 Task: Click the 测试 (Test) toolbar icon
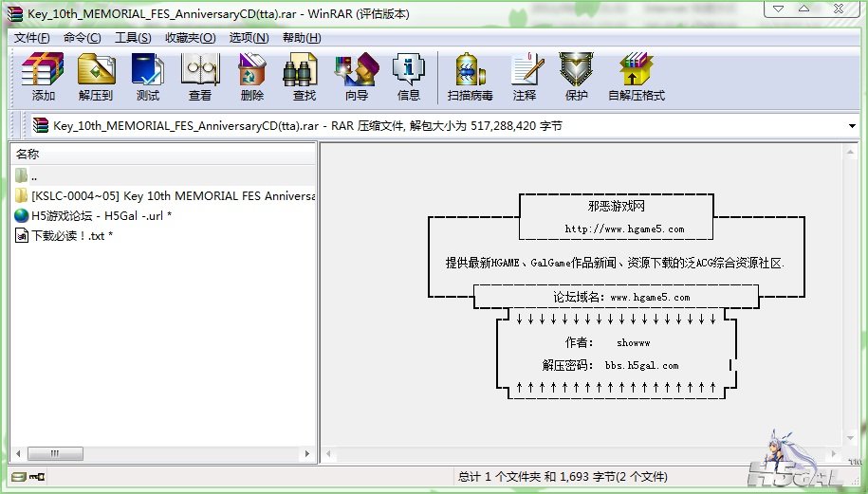point(147,77)
